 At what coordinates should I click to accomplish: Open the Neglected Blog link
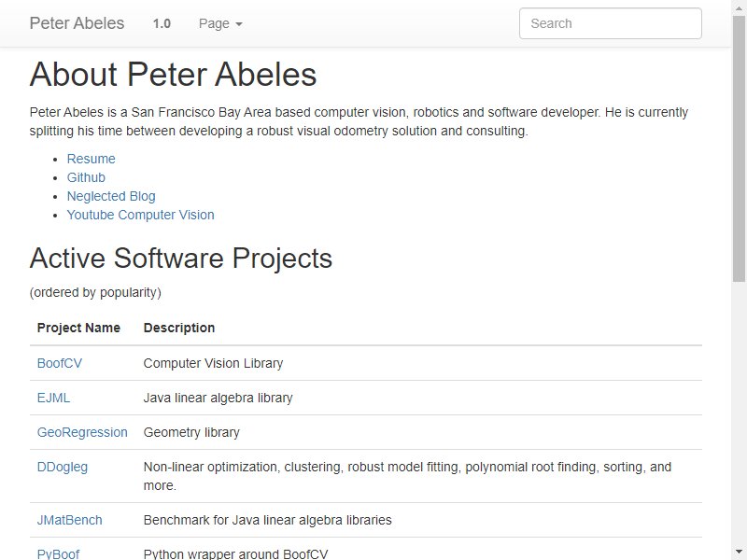[111, 196]
